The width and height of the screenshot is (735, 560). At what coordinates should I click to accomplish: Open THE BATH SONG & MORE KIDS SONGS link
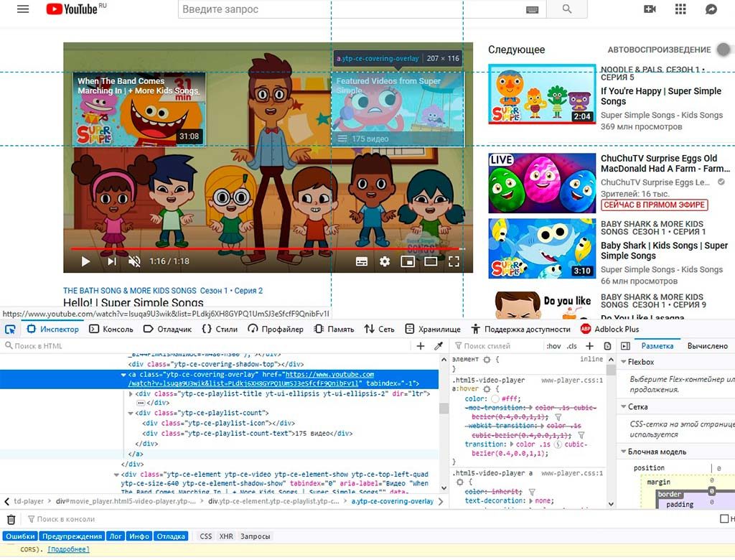(x=130, y=291)
